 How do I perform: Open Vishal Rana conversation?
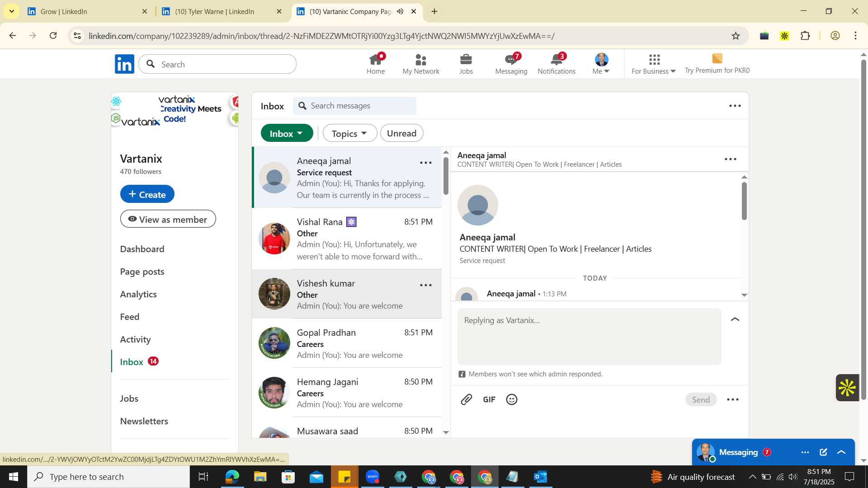(347, 239)
